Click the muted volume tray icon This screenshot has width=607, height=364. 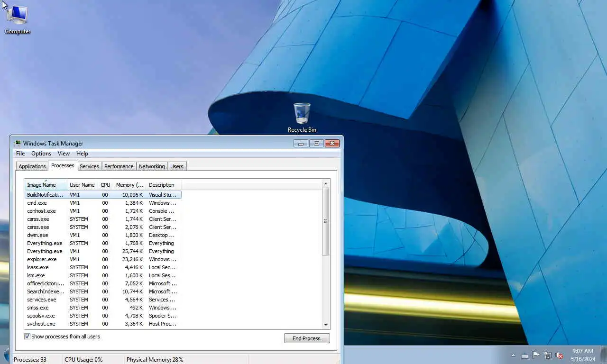(x=560, y=355)
